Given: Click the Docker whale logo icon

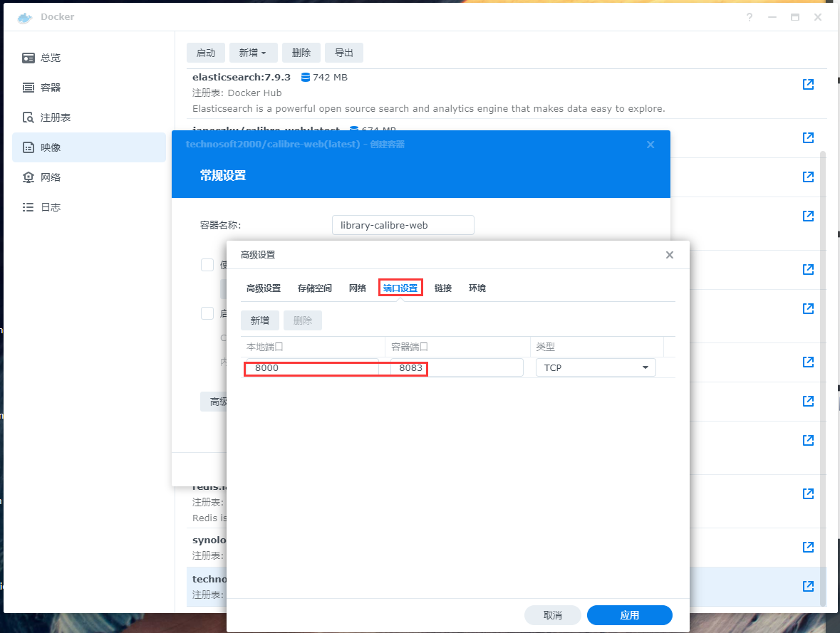Looking at the screenshot, I should click(x=25, y=17).
